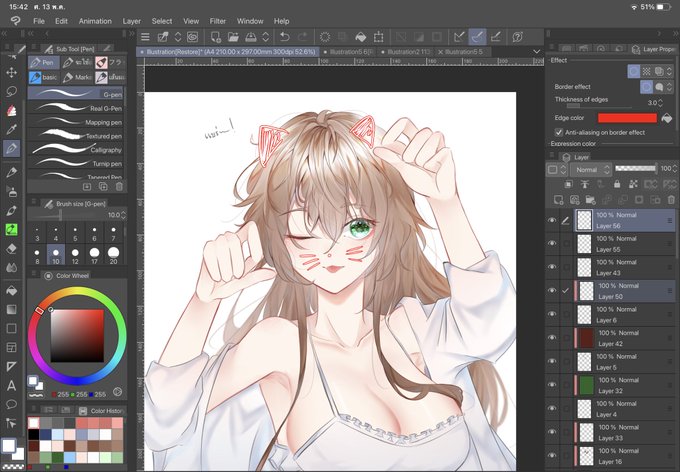
Task: Expand the document tabs overflow chevron
Action: point(536,52)
